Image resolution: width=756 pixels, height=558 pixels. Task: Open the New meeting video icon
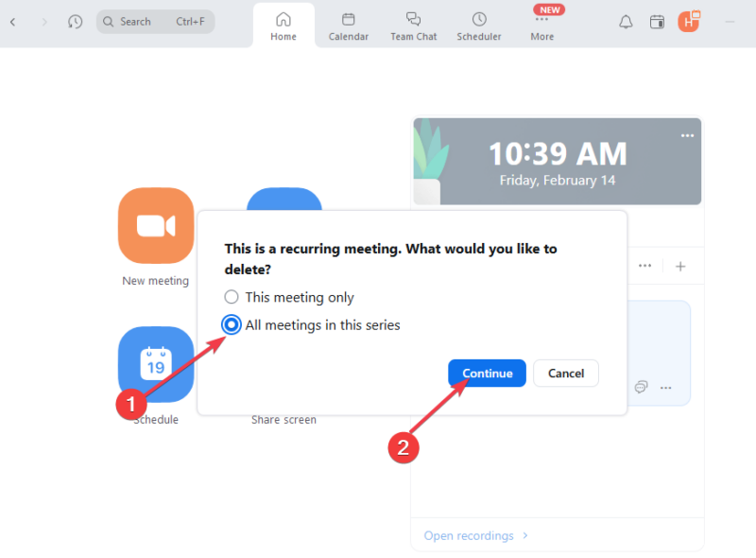pyautogui.click(x=155, y=225)
